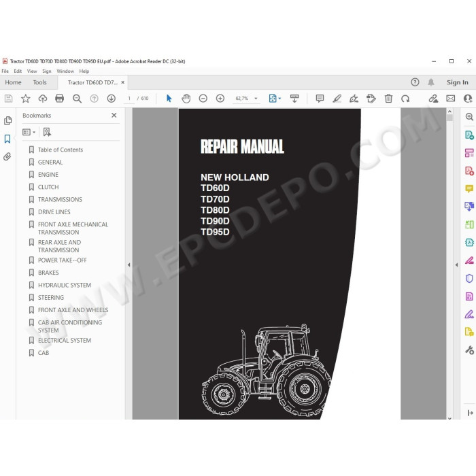The width and height of the screenshot is (476, 476).
Task: Click the Save file icon
Action: click(x=8, y=99)
